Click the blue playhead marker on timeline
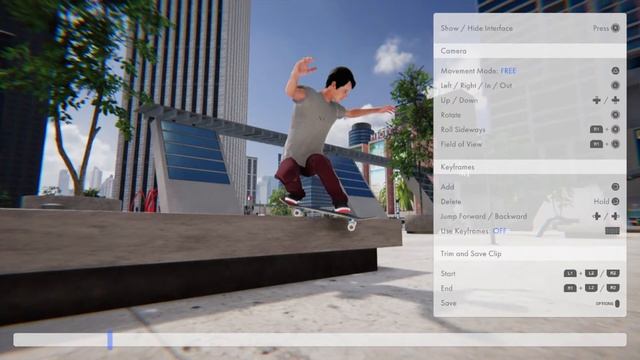 [x=110, y=340]
